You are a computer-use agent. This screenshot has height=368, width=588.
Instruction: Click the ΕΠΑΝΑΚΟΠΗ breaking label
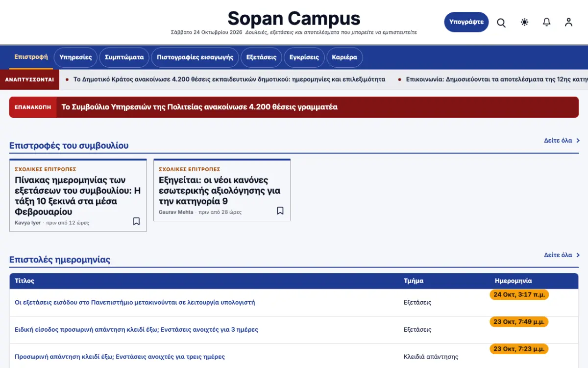pyautogui.click(x=33, y=107)
